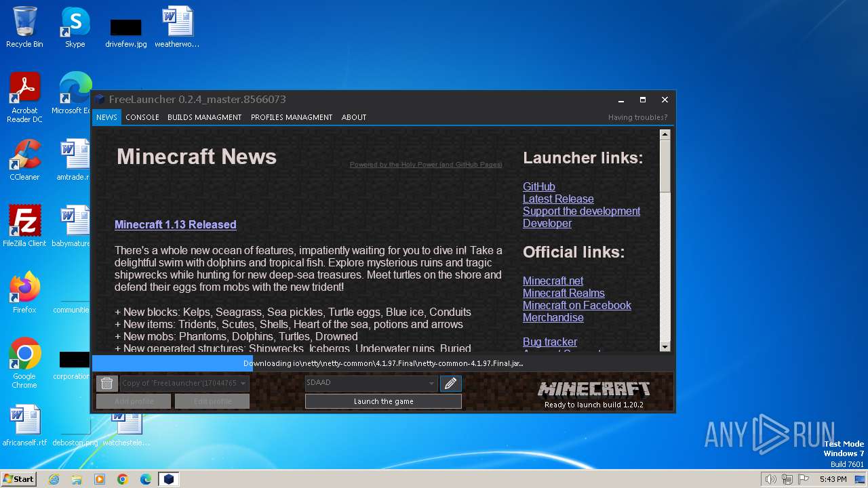Open Recycle Bin desktop icon
This screenshot has width=868, height=488.
pyautogui.click(x=24, y=27)
